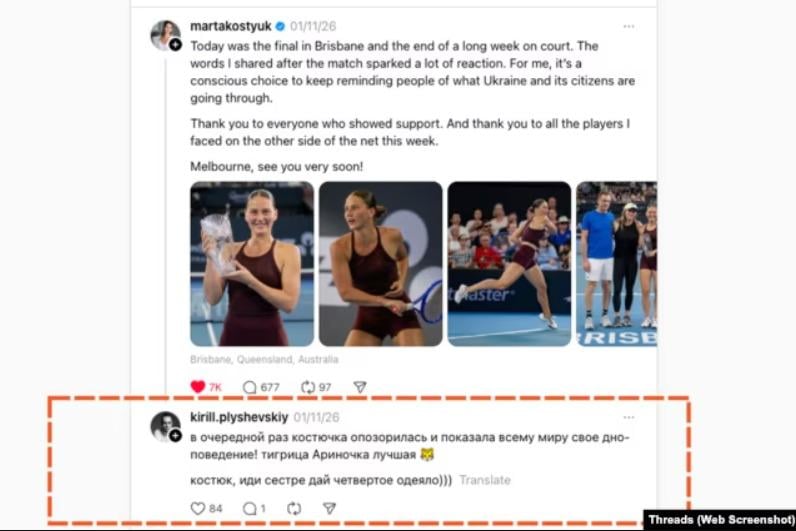Open the running forehand court photo

tap(509, 264)
